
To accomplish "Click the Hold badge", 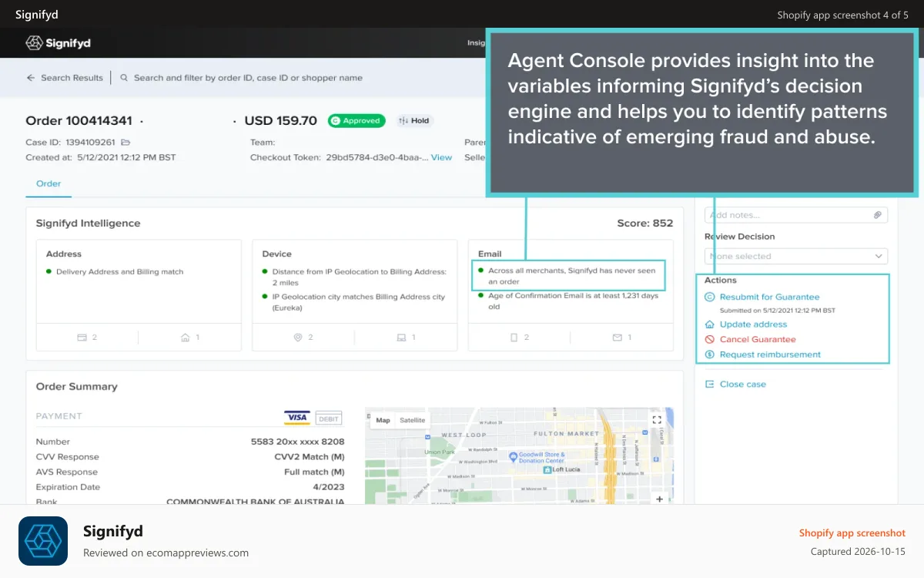I will click(x=414, y=121).
